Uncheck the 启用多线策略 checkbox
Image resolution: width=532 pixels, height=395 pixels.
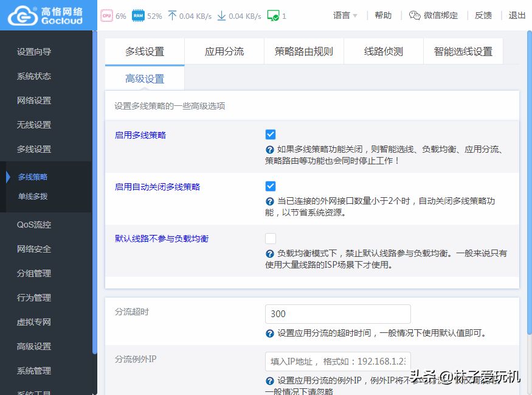(x=271, y=135)
